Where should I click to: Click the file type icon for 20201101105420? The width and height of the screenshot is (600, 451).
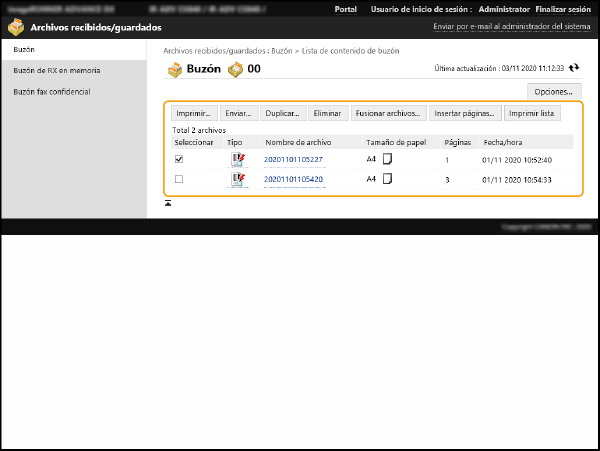238,179
